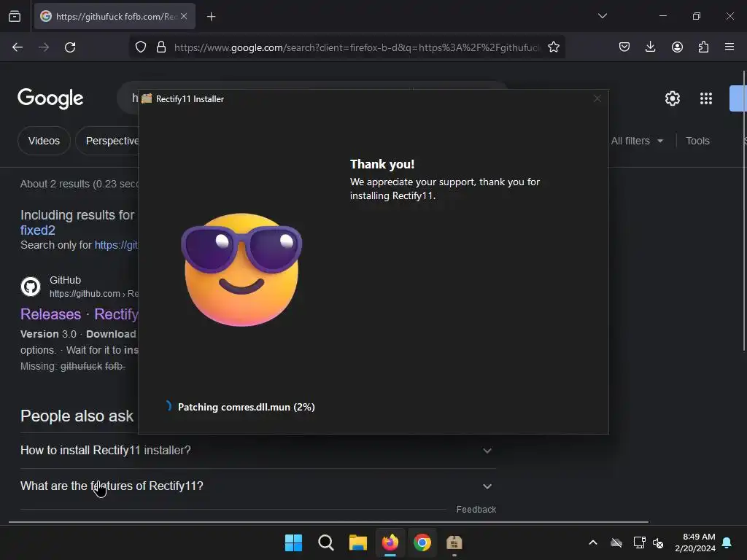
Task: Open the Releases · Rectify result link
Action: click(79, 314)
